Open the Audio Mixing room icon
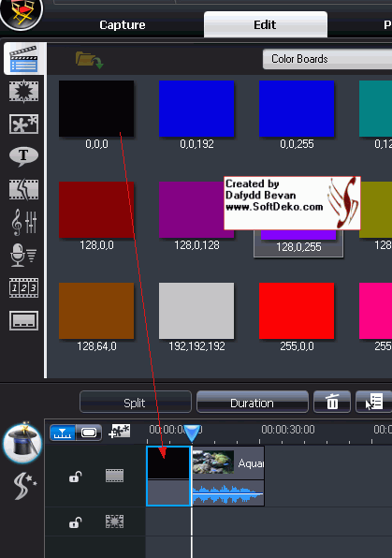The image size is (392, 558). [23, 222]
